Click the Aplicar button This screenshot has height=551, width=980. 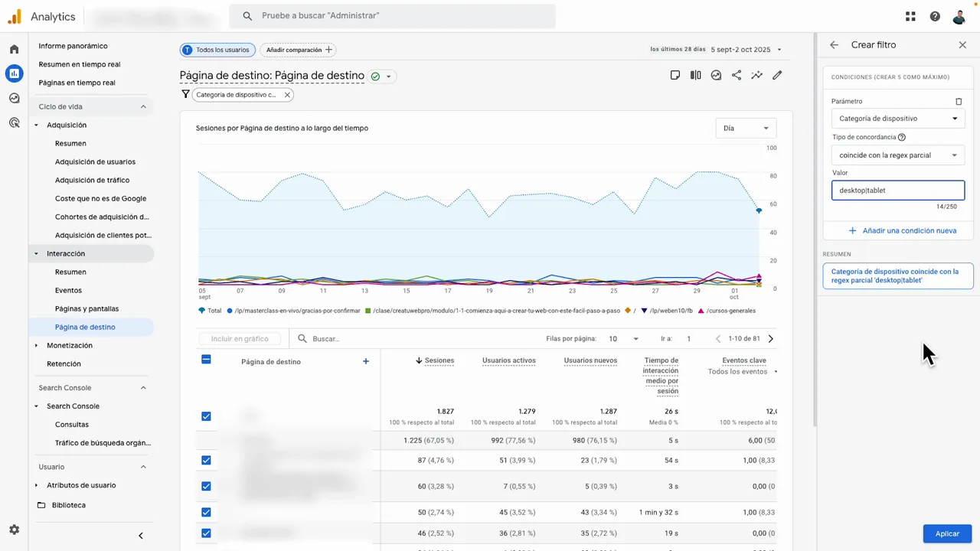[x=947, y=533]
